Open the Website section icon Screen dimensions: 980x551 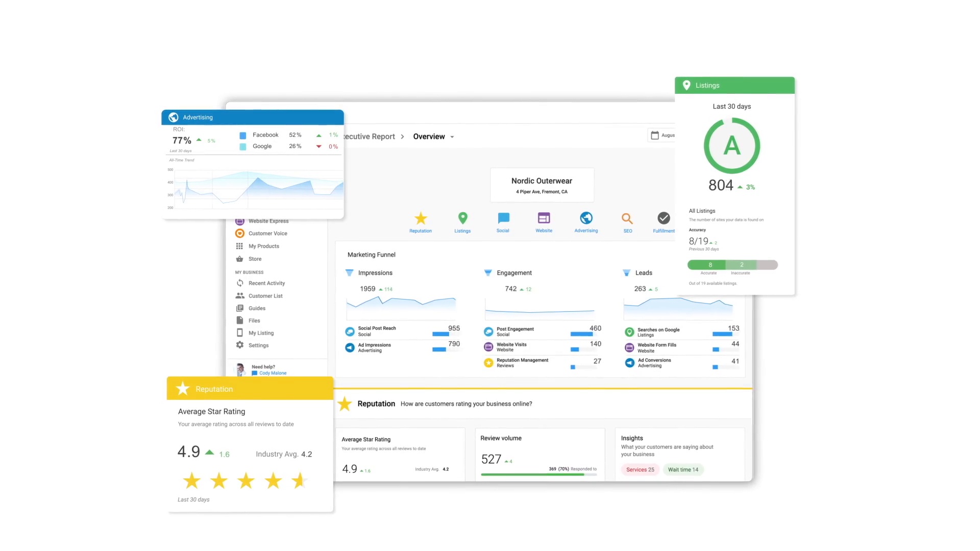click(544, 218)
